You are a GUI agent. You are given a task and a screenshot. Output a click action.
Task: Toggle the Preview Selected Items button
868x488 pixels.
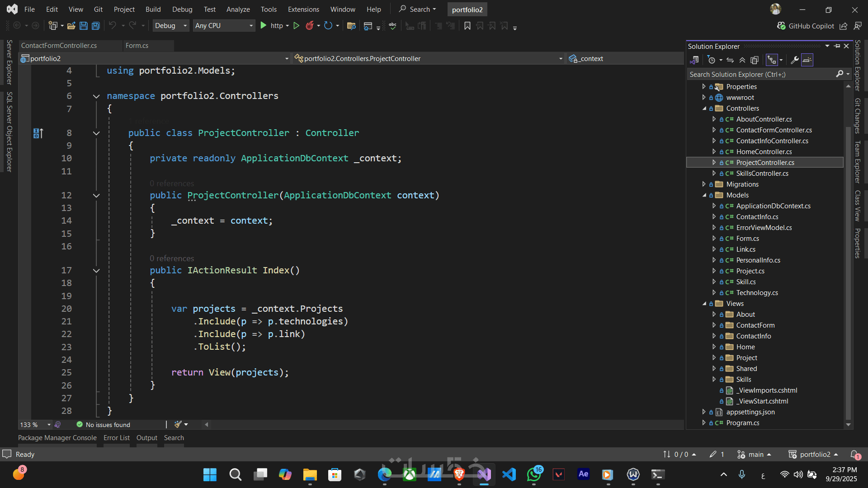tap(807, 60)
